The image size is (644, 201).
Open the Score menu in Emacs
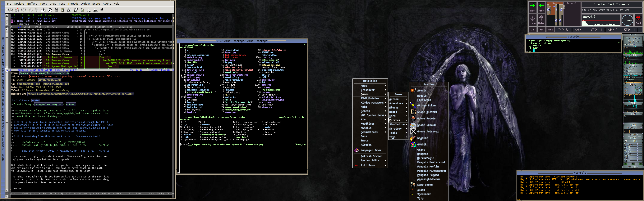96,4
